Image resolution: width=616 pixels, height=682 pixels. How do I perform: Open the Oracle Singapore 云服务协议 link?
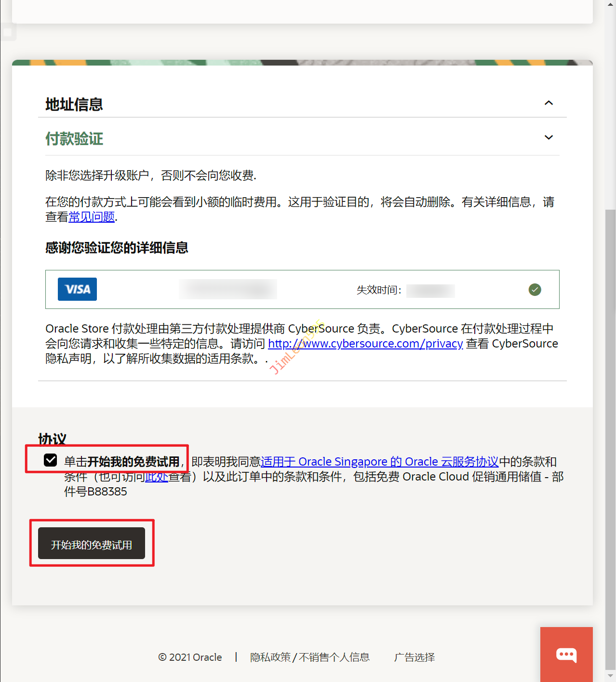point(379,462)
